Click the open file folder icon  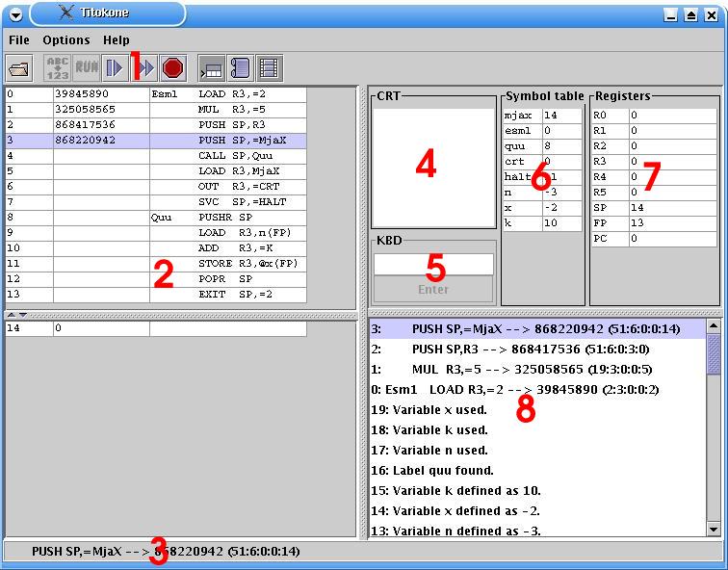pyautogui.click(x=20, y=67)
